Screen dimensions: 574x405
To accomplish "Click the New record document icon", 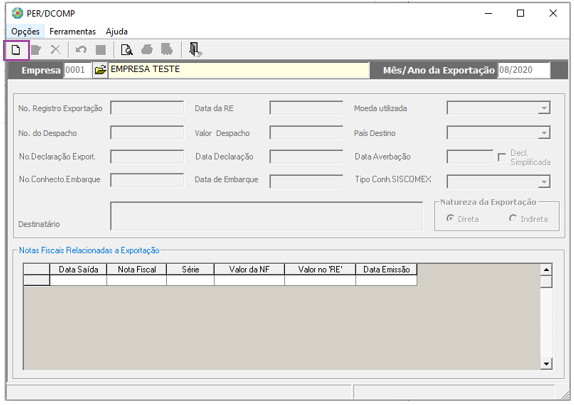I will click(16, 50).
